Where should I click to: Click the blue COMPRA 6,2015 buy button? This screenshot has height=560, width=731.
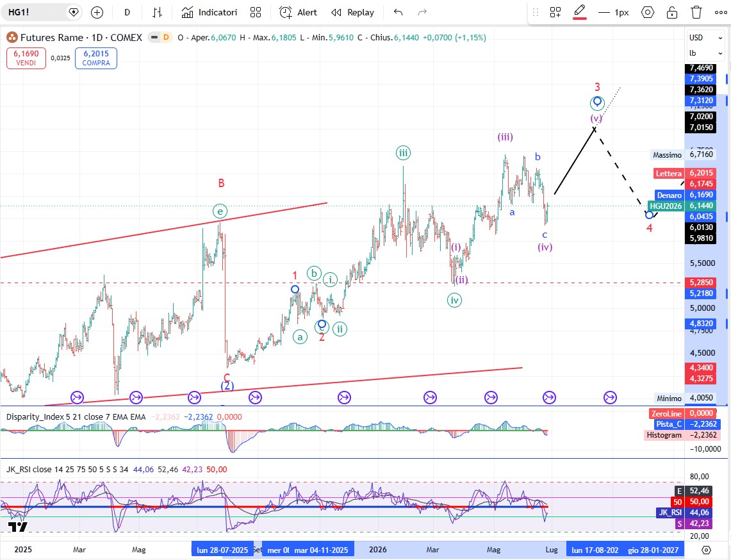pyautogui.click(x=96, y=58)
